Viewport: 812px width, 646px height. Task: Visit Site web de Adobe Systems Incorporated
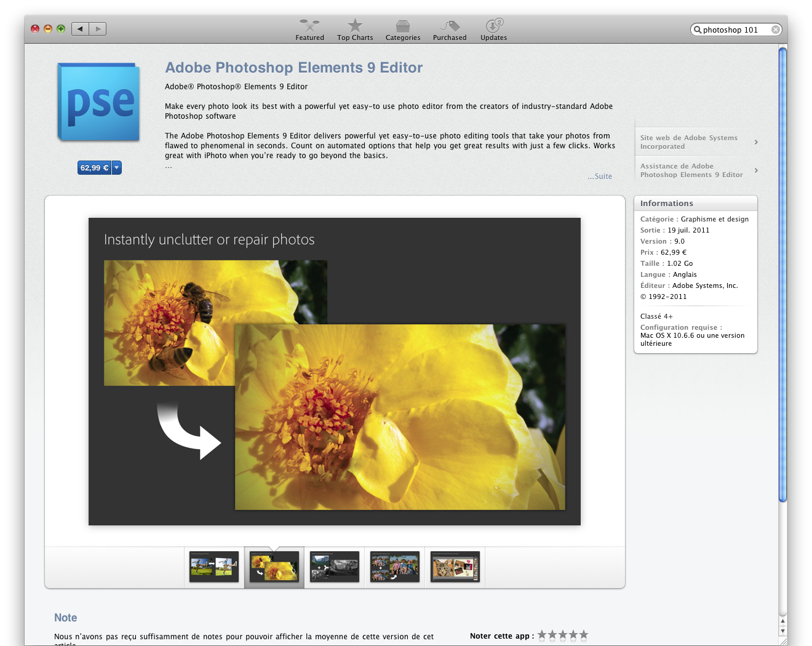tap(689, 142)
